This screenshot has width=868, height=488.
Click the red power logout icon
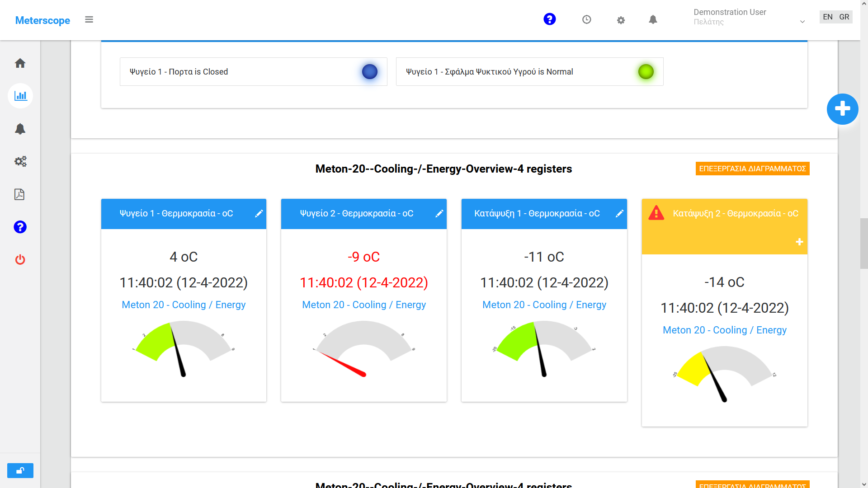click(x=20, y=260)
